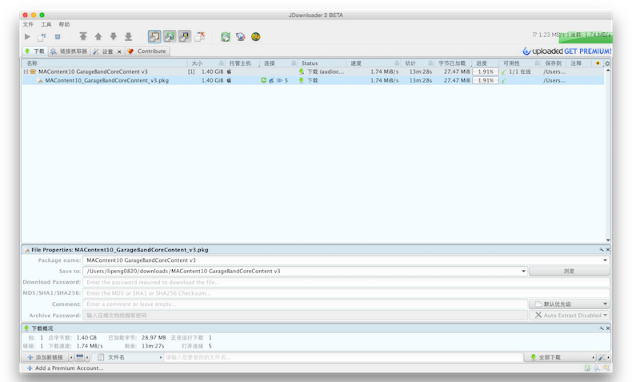Click into the Package name field
This screenshot has height=382, width=632.
pyautogui.click(x=343, y=260)
